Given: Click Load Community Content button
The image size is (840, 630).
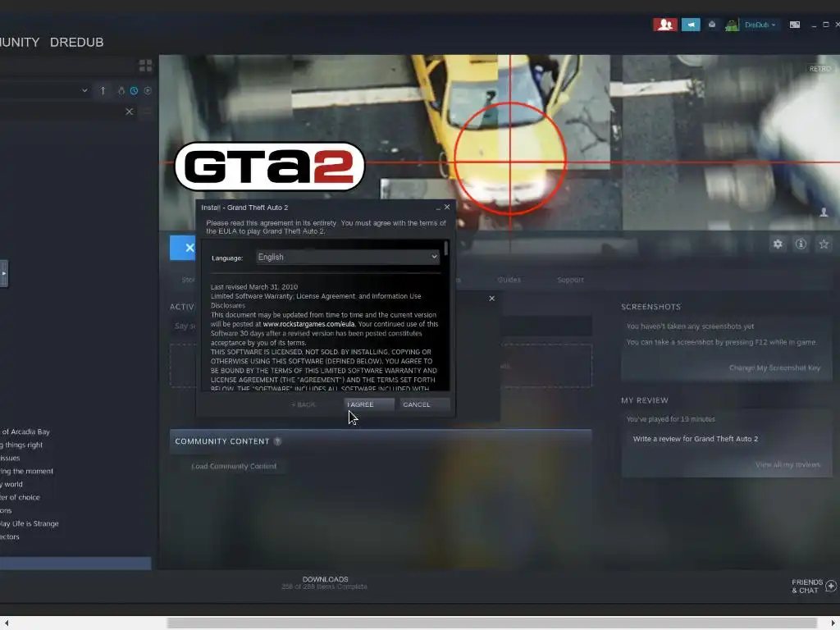Looking at the screenshot, I should click(234, 466).
